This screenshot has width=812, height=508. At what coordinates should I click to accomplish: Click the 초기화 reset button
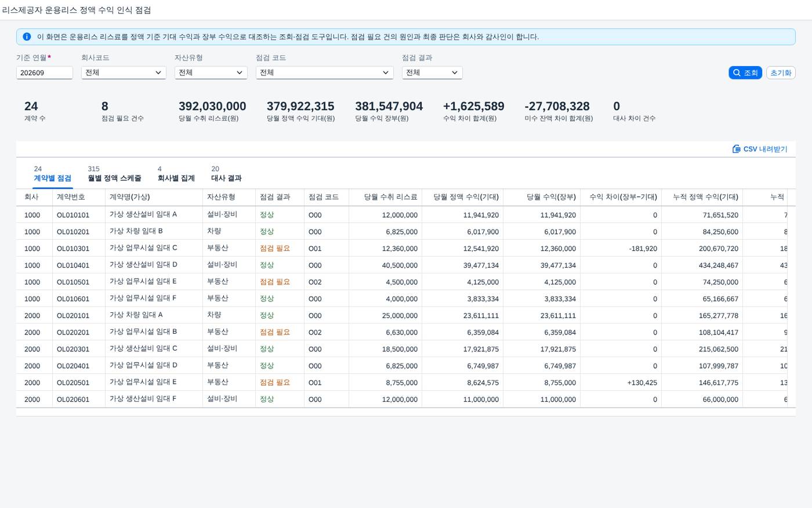[x=781, y=73]
